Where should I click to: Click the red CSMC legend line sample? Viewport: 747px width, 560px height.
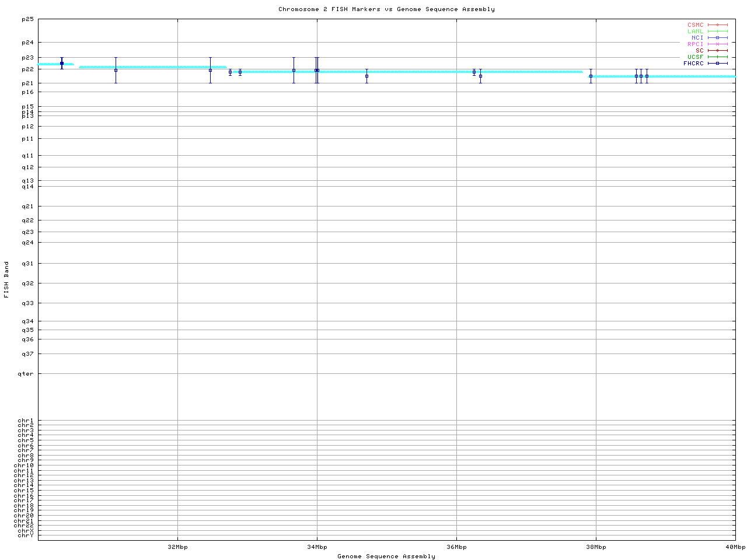(717, 25)
